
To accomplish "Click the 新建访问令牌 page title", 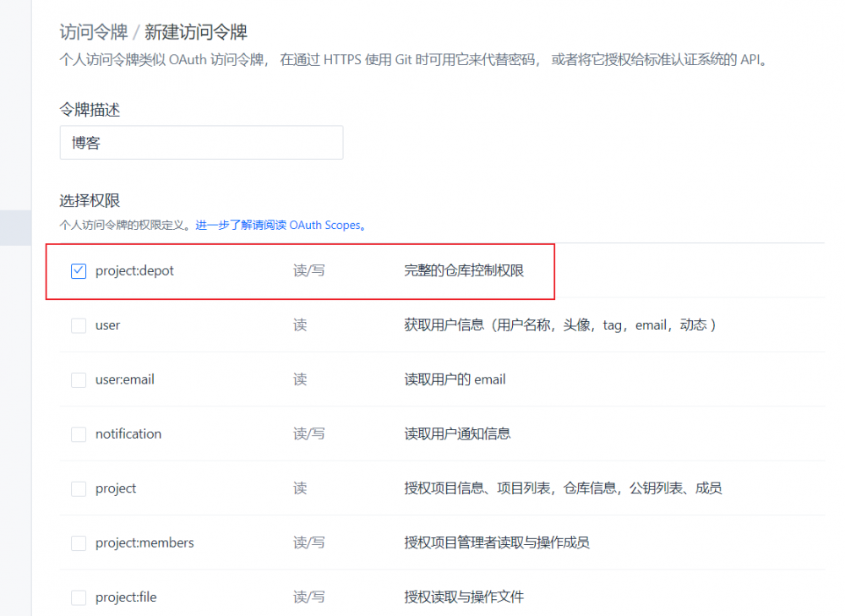I will point(196,32).
